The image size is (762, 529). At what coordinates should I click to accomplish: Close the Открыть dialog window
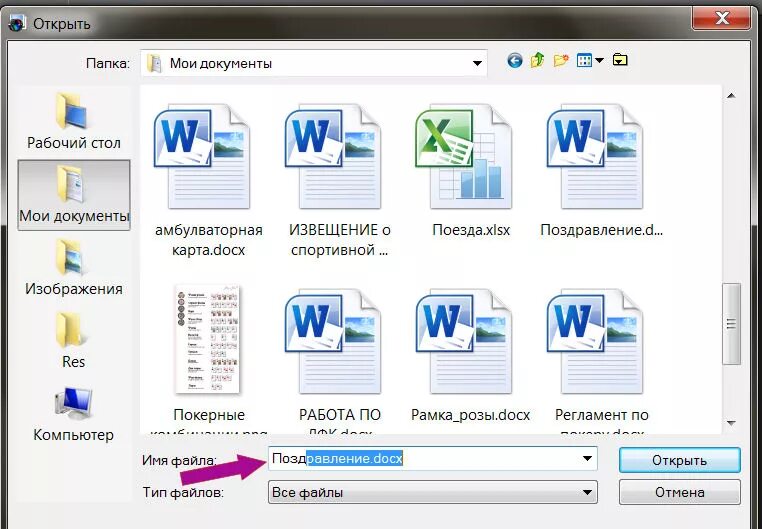722,18
